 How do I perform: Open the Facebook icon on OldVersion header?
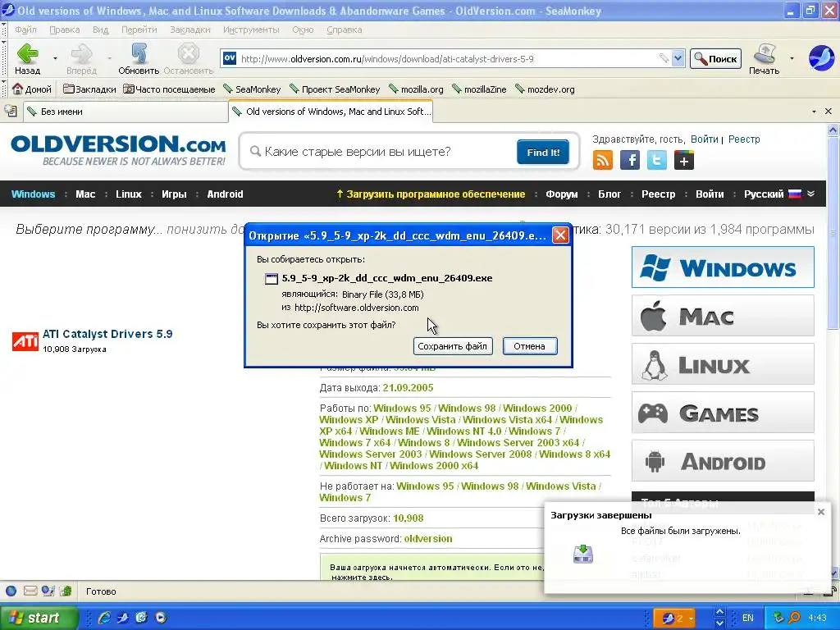(x=630, y=160)
